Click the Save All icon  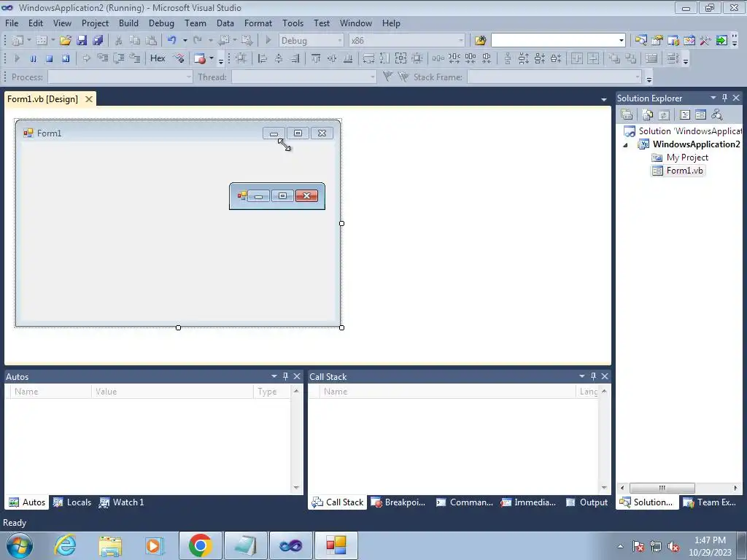pos(98,41)
